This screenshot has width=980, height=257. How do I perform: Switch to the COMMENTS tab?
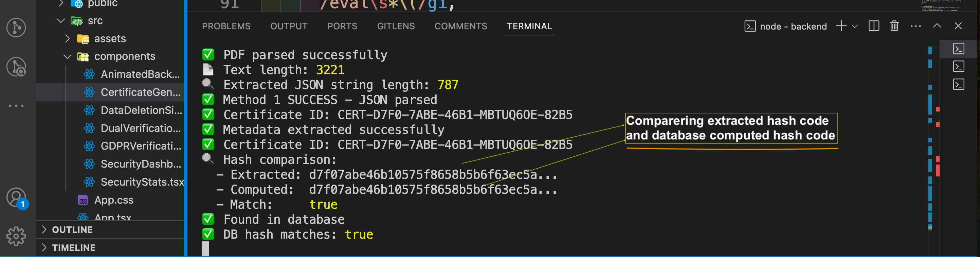(461, 26)
